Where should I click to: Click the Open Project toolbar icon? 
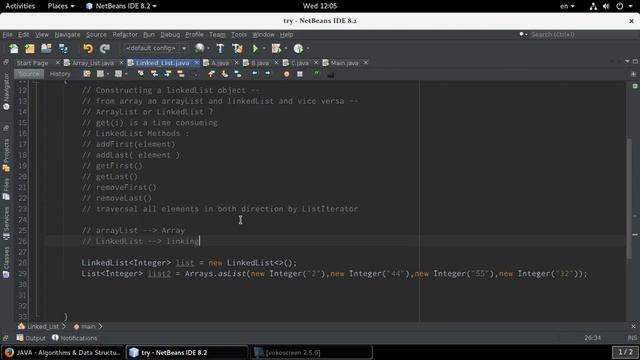point(46,49)
